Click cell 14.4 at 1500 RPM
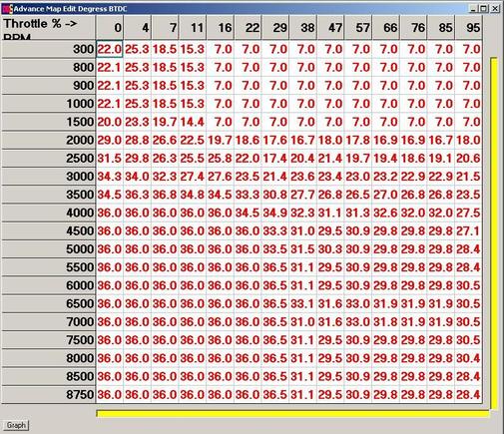 tap(193, 122)
